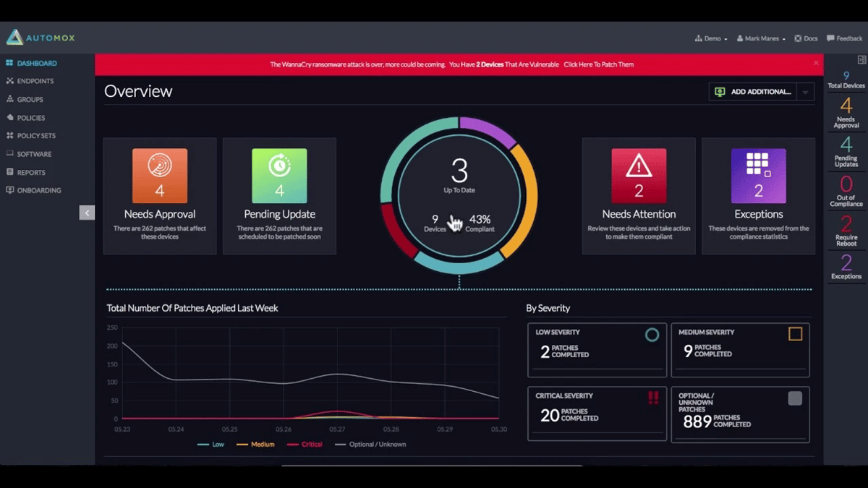Open the Docs help page

(x=806, y=38)
